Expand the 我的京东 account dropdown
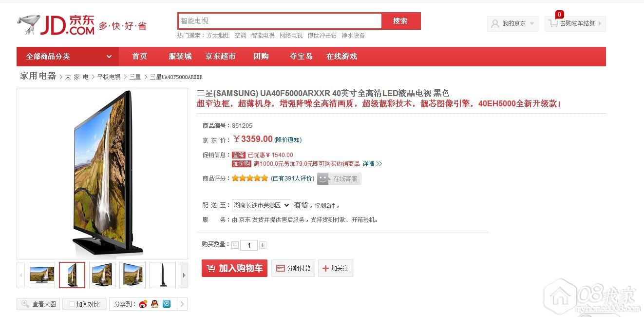The image size is (644, 317). (x=513, y=23)
